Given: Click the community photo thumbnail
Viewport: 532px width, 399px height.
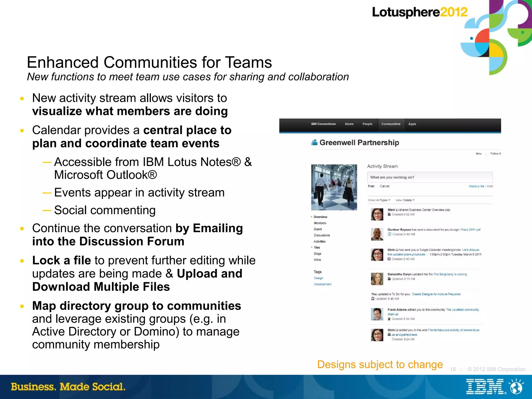Looking at the screenshot, I should coord(334,187).
